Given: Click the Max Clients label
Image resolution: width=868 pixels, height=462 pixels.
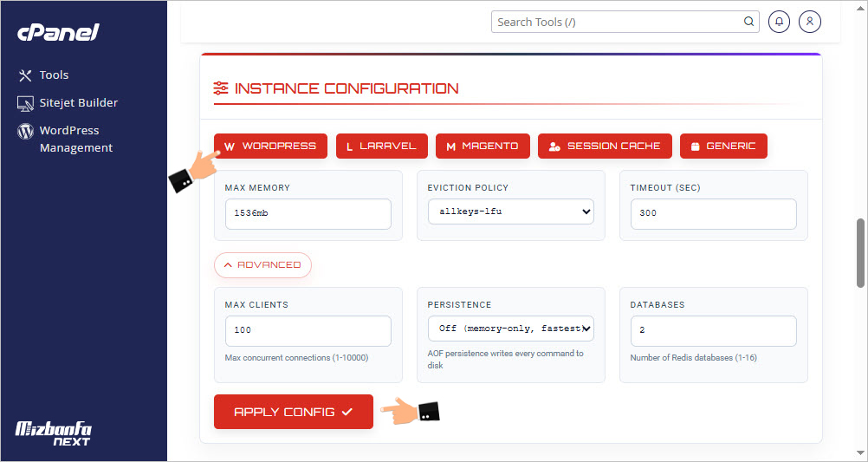Looking at the screenshot, I should pos(256,304).
